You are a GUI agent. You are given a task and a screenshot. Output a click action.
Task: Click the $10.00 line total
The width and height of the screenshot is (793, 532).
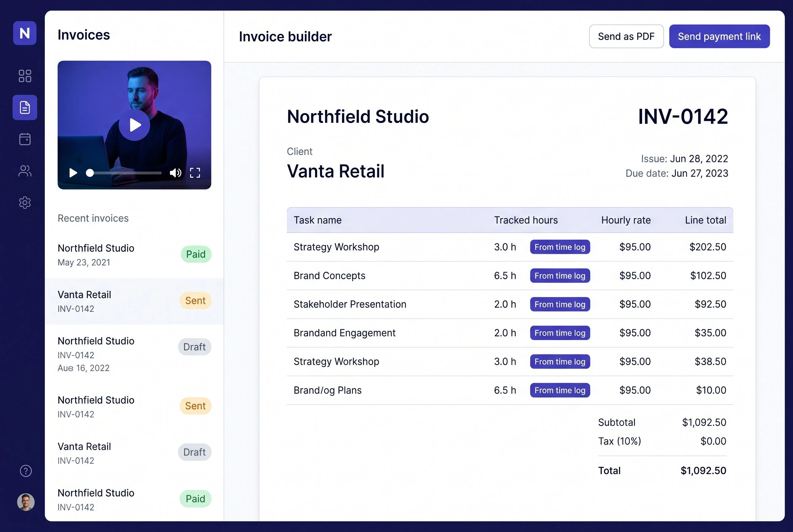(711, 390)
